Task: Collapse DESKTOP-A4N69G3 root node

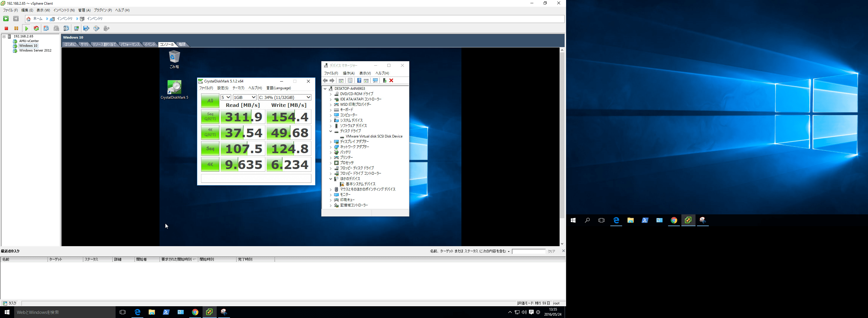Action: click(325, 89)
